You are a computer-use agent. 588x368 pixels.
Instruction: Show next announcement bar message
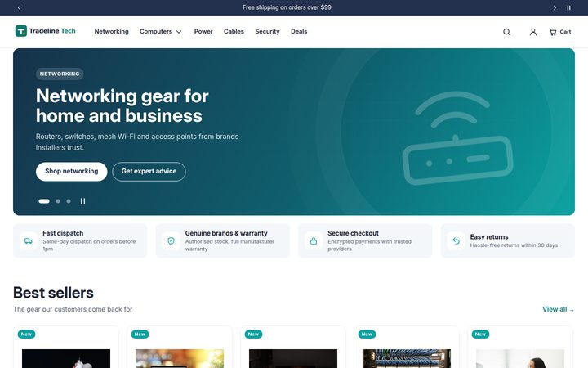(555, 7)
